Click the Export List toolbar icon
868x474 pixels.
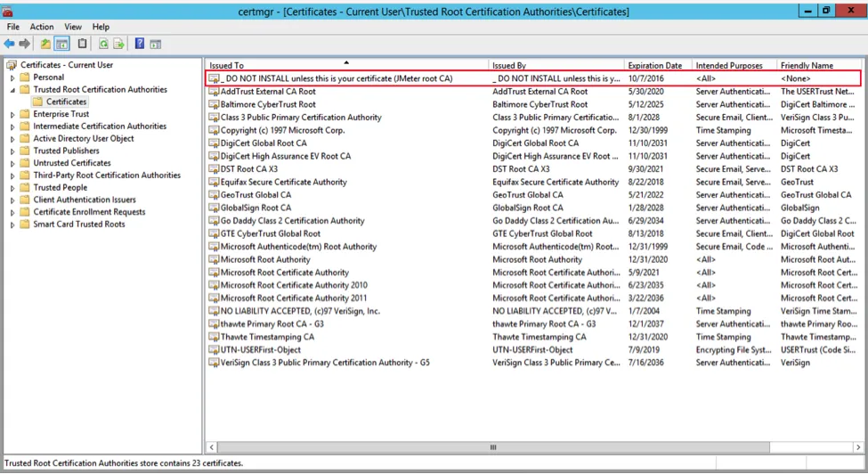[118, 44]
